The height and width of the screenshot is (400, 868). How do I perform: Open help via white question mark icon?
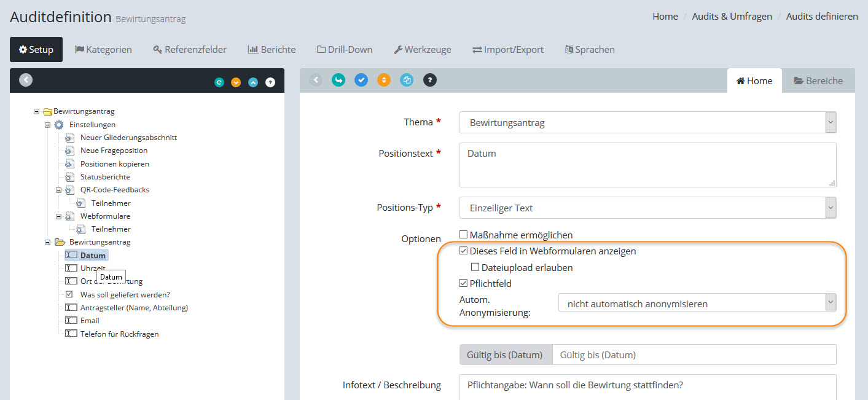270,82
